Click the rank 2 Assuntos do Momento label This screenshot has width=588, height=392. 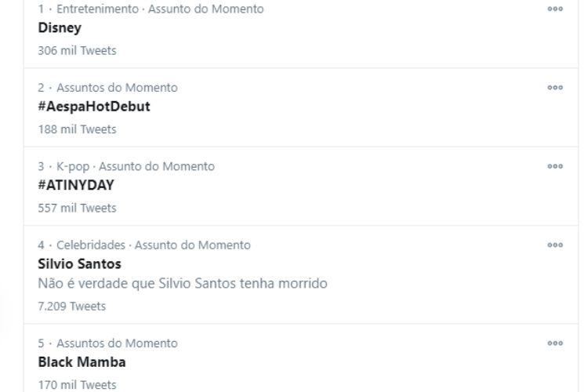117,88
